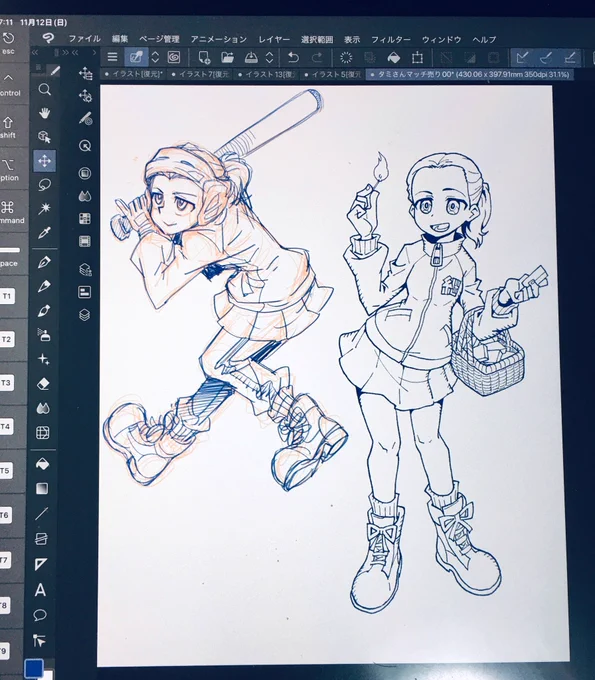Select the Eyedropper tool
This screenshot has height=680, width=595.
pos(44,233)
